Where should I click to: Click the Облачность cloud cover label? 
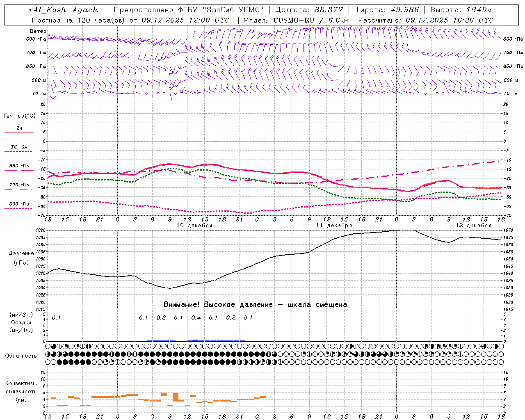pyautogui.click(x=21, y=356)
